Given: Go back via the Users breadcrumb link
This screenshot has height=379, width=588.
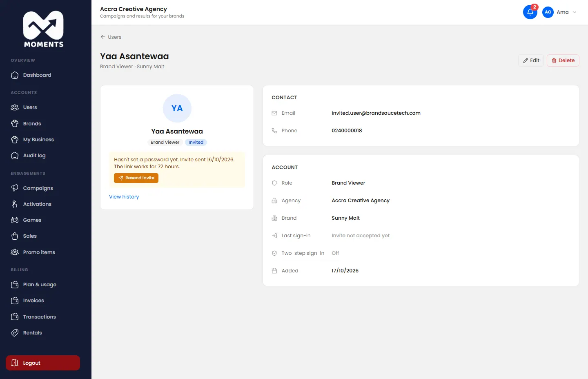Looking at the screenshot, I should tap(111, 37).
